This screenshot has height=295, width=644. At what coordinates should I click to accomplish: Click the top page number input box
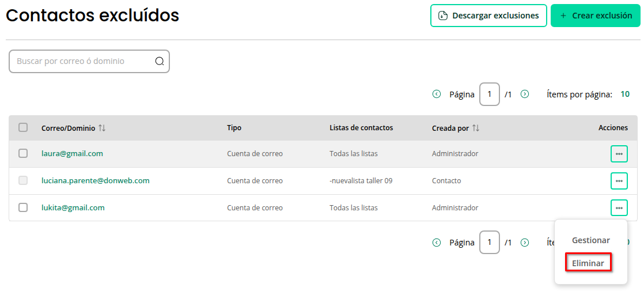[489, 94]
